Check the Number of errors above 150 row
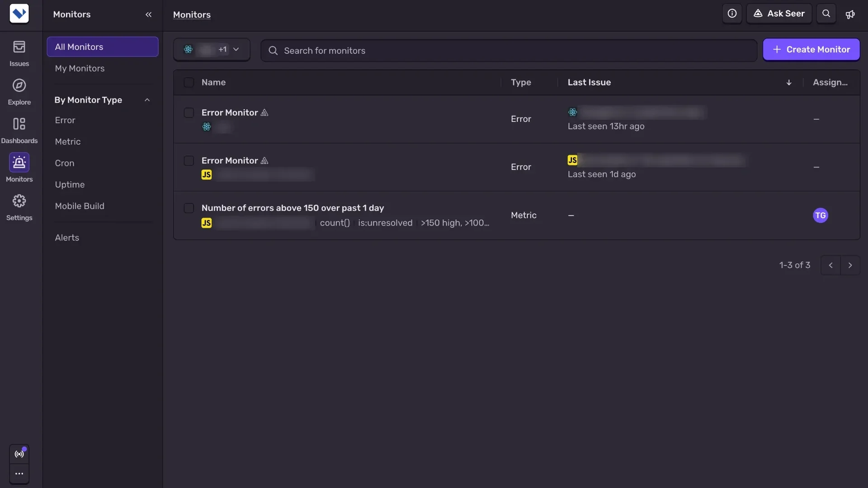The height and width of the screenshot is (488, 868). (x=189, y=208)
